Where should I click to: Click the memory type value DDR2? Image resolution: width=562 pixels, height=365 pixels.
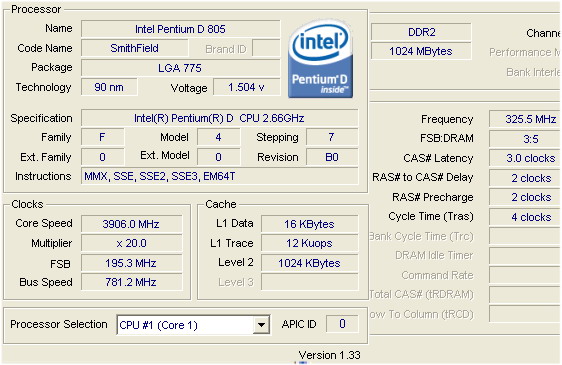pyautogui.click(x=421, y=32)
